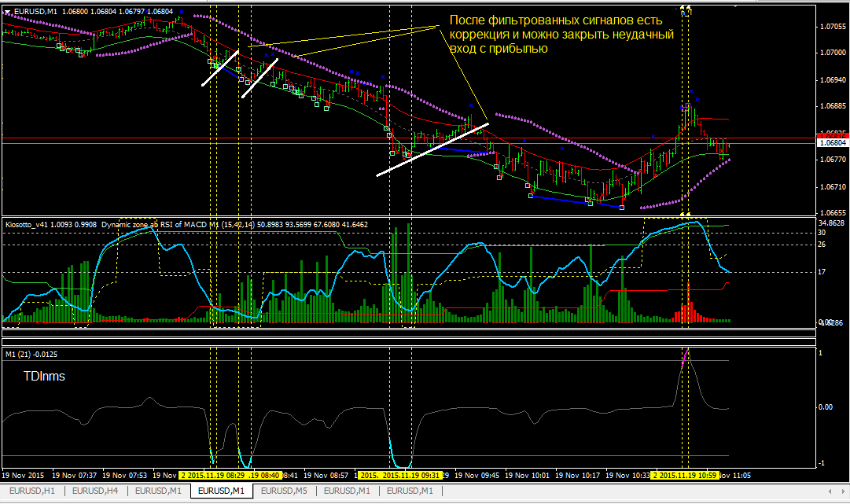
Task: Click the 19 Nov 07:37 time label
Action: click(x=74, y=475)
